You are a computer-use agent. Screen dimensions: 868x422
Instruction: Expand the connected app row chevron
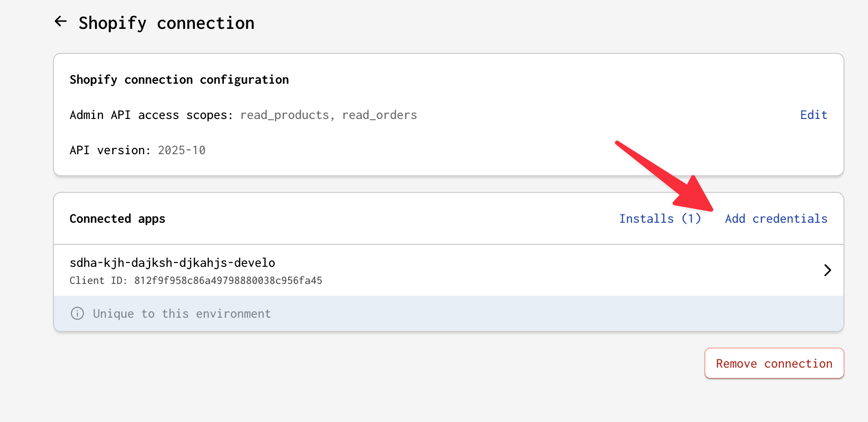[827, 270]
